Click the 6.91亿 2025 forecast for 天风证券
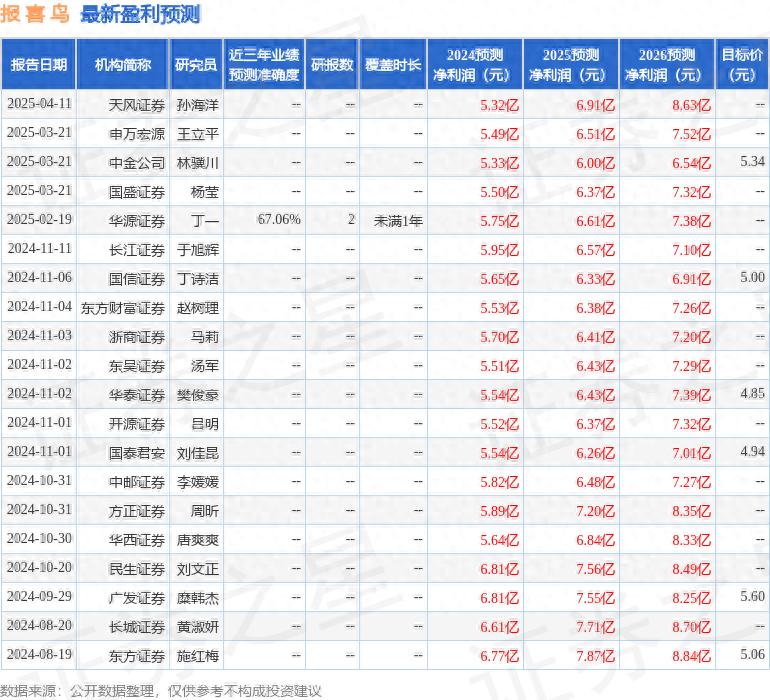 pos(595,105)
